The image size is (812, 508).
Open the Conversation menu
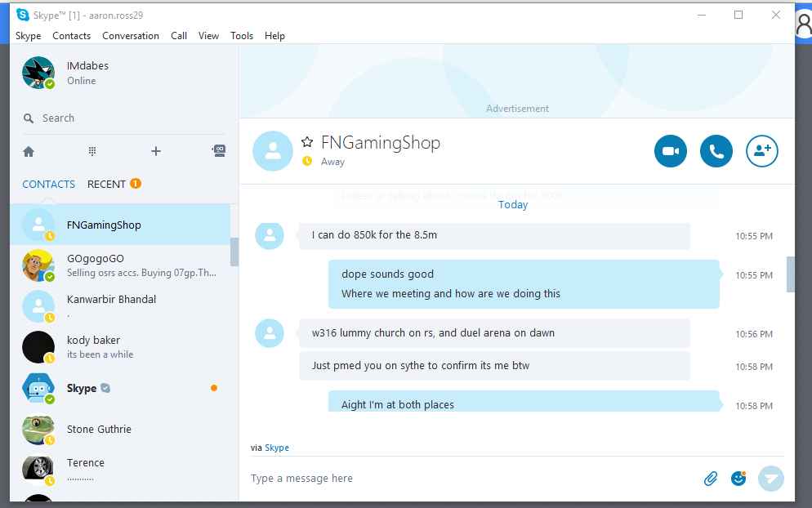coord(131,36)
